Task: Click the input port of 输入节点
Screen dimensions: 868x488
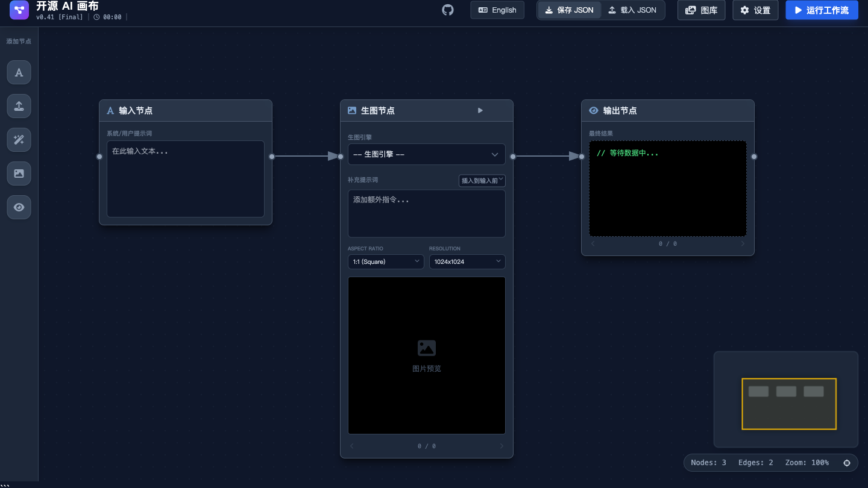Action: coord(99,157)
